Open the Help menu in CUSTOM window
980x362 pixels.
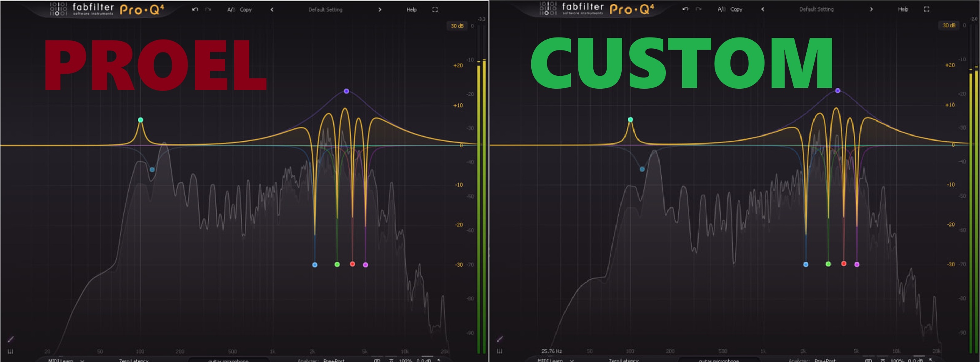coord(903,9)
